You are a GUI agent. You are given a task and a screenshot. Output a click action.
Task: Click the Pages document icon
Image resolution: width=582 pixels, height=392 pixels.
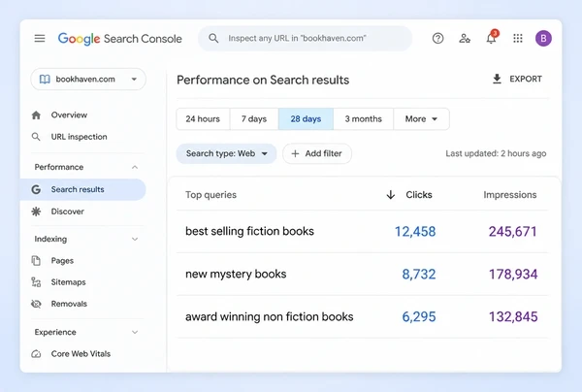[36, 261]
